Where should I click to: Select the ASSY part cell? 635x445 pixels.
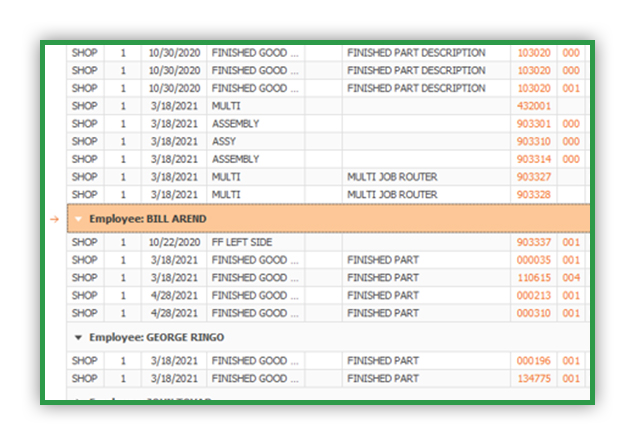[256, 142]
